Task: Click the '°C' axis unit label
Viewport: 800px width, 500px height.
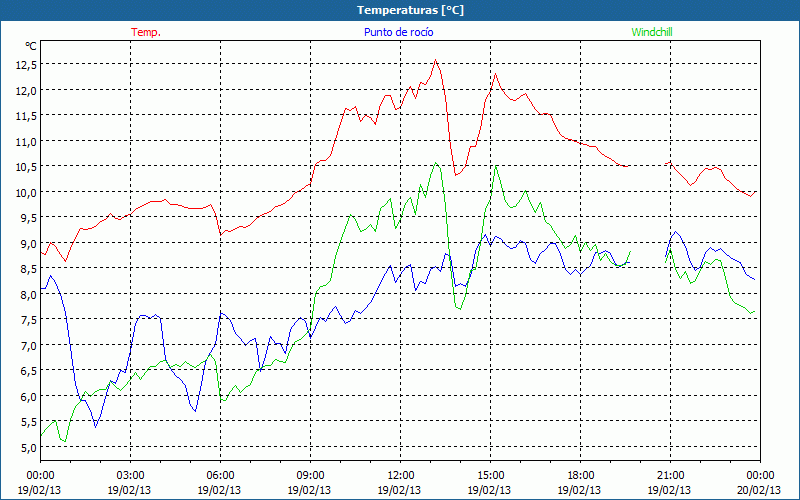Action: tap(31, 46)
